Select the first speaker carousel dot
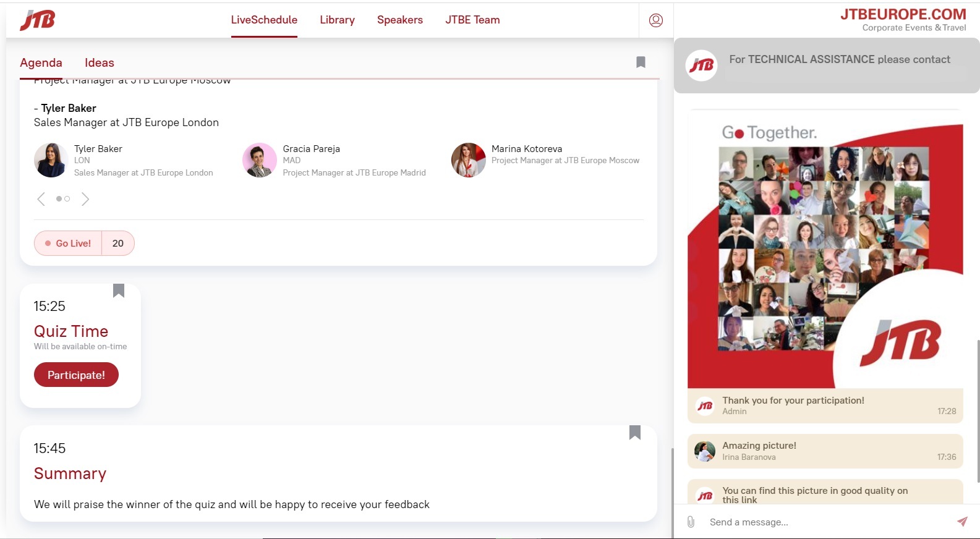Screen dimensions: 980x539 click(x=59, y=199)
